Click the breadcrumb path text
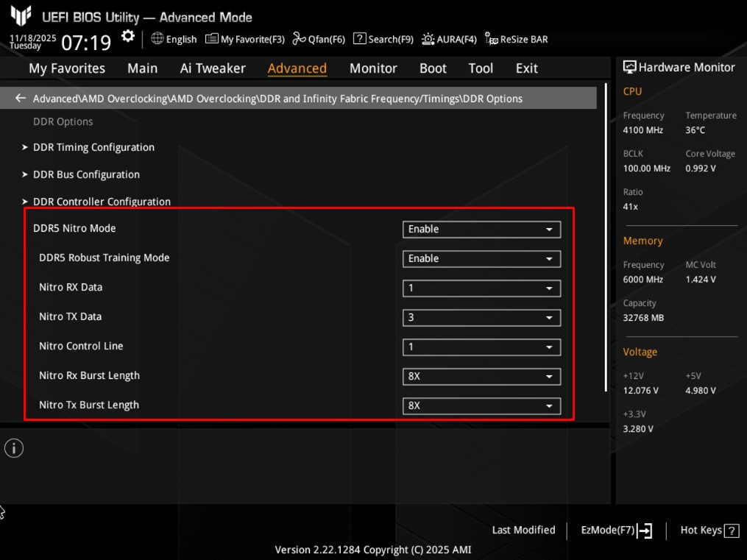 click(x=277, y=99)
